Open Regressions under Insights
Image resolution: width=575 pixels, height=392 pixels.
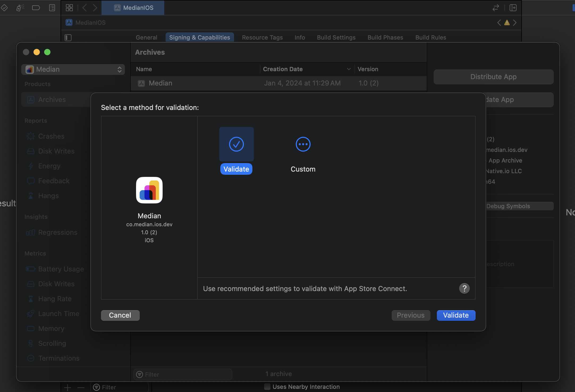click(58, 232)
